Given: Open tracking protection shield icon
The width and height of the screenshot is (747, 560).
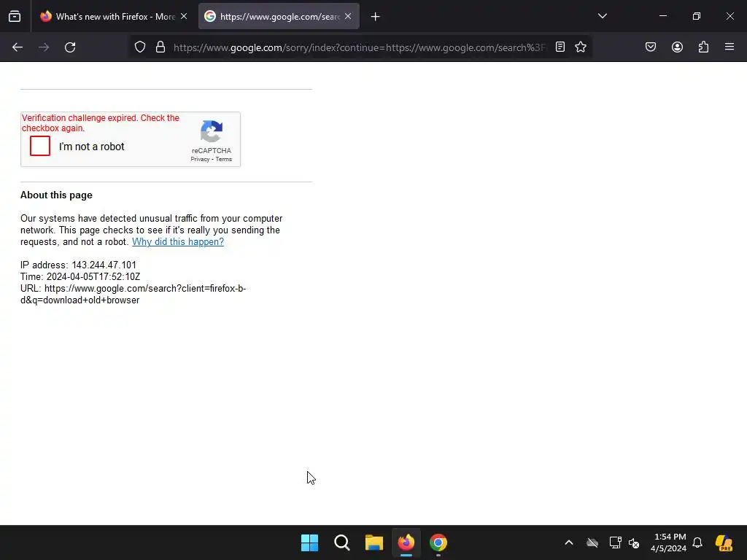Looking at the screenshot, I should point(139,47).
